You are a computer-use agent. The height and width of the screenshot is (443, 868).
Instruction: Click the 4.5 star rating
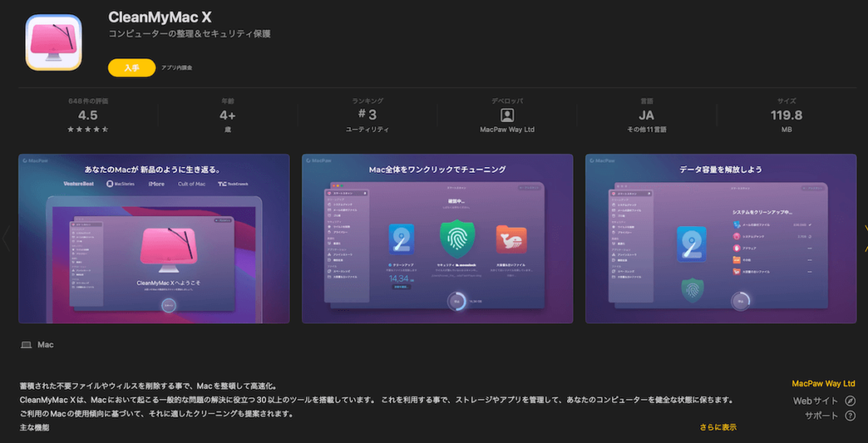click(x=88, y=115)
